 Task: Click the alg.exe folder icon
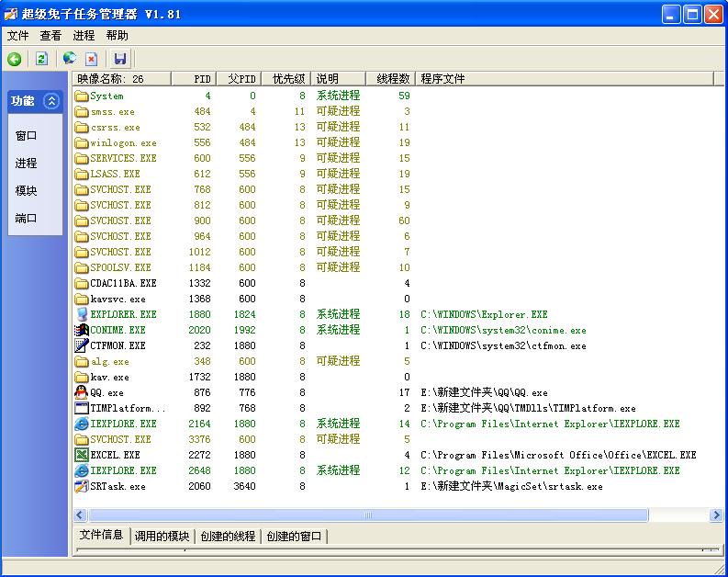point(82,361)
